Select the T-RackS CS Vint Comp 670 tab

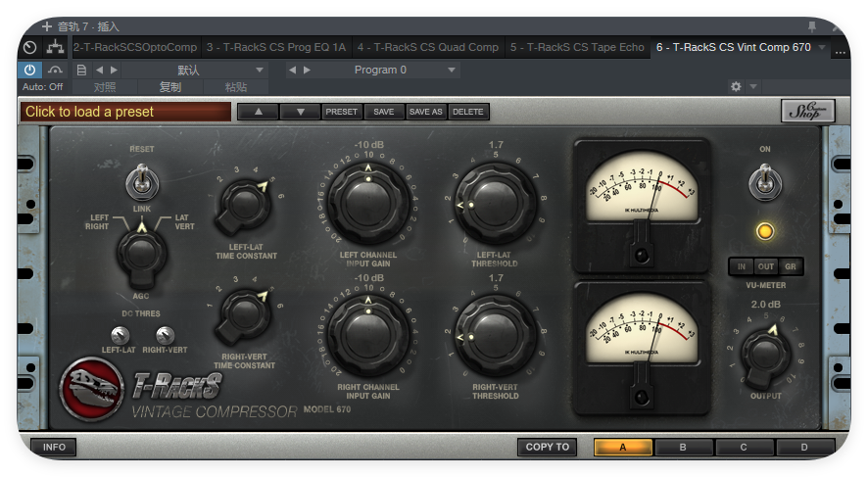734,47
